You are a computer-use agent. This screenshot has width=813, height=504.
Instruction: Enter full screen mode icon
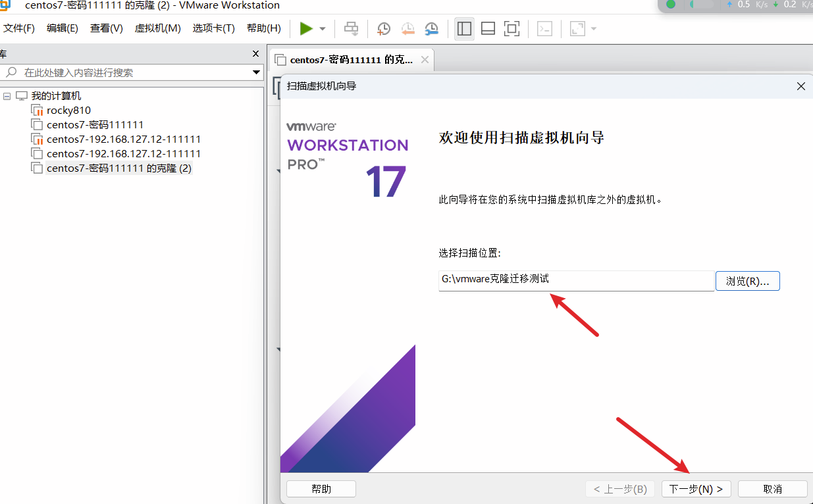click(x=511, y=28)
